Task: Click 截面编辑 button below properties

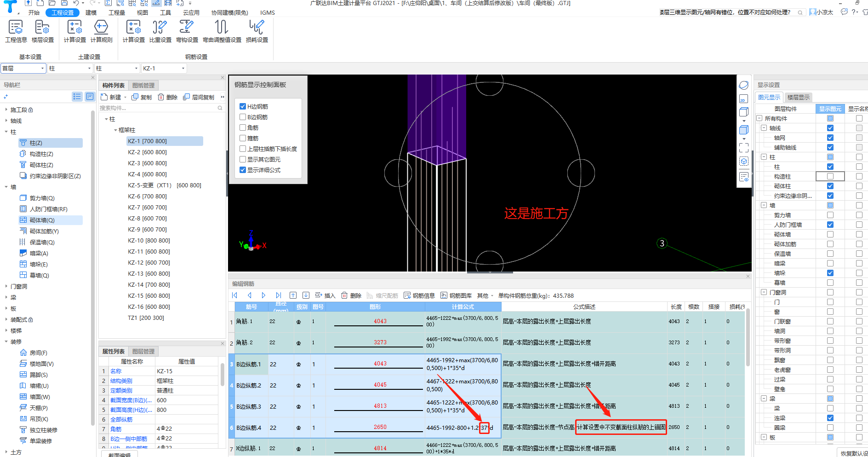Action: (120, 455)
